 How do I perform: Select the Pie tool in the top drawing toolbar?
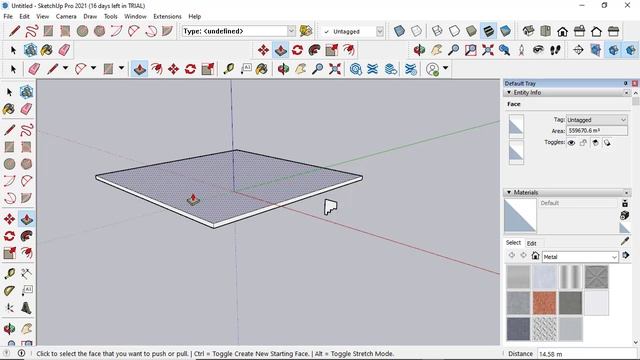(x=167, y=31)
